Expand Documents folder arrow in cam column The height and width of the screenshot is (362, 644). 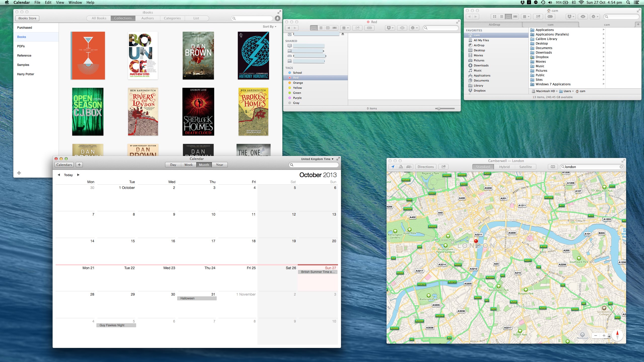click(x=603, y=48)
